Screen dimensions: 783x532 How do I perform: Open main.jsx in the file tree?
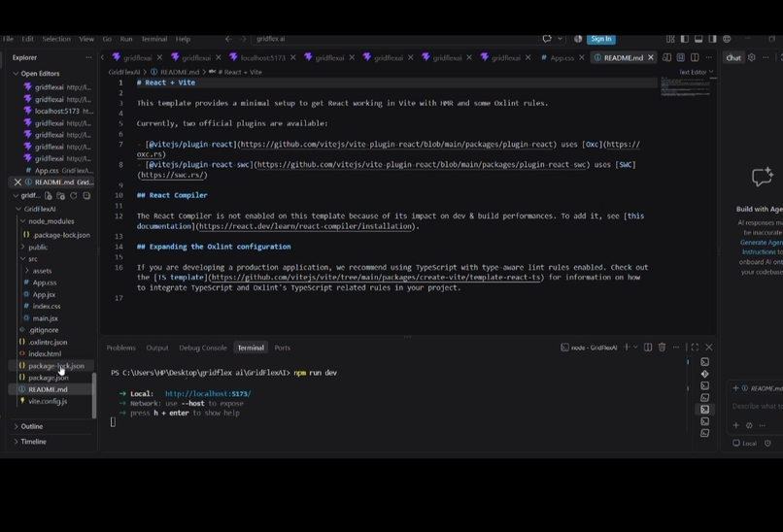click(x=45, y=317)
